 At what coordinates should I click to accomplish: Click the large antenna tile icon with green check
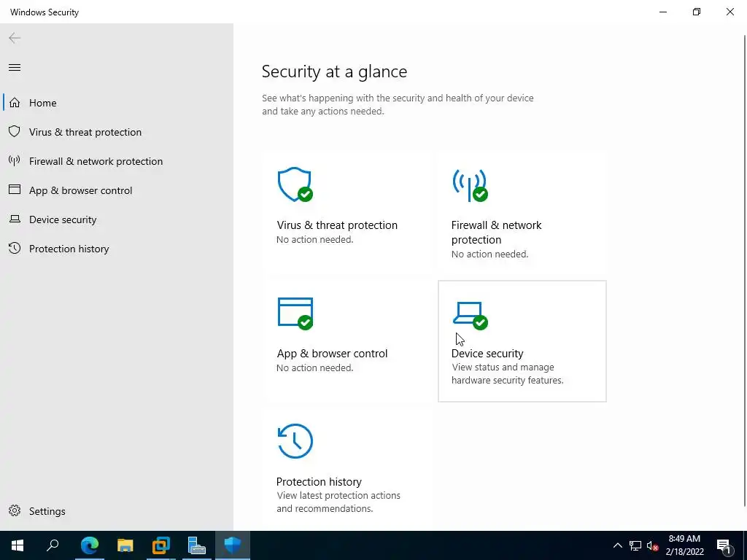pyautogui.click(x=471, y=185)
